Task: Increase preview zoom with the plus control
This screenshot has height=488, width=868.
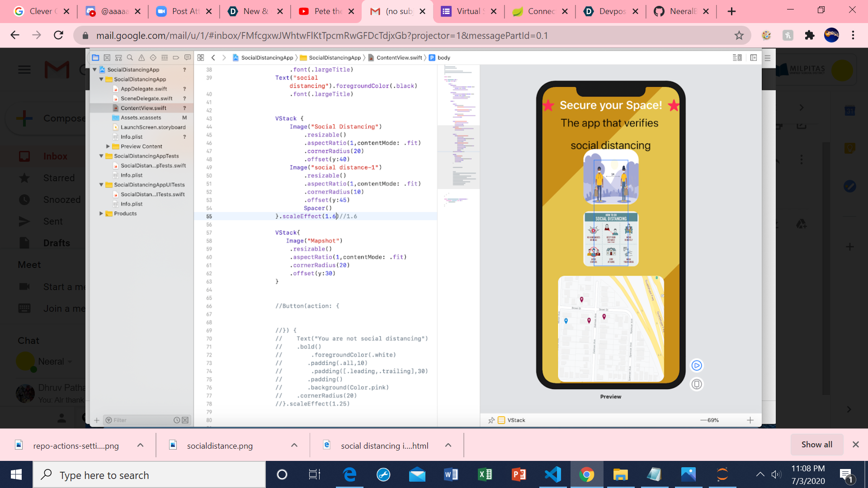Action: [x=750, y=420]
